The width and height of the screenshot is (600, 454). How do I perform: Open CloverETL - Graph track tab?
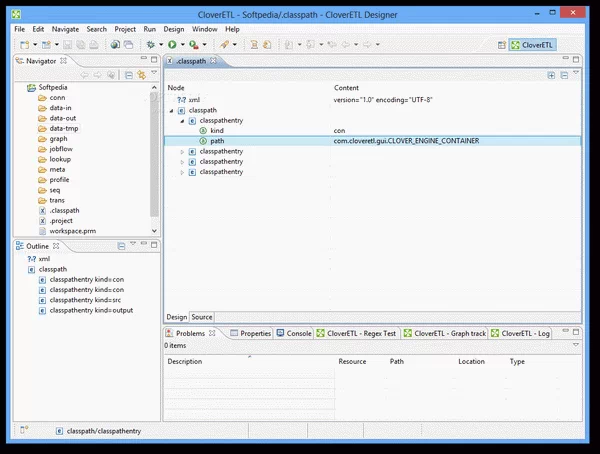pos(445,333)
